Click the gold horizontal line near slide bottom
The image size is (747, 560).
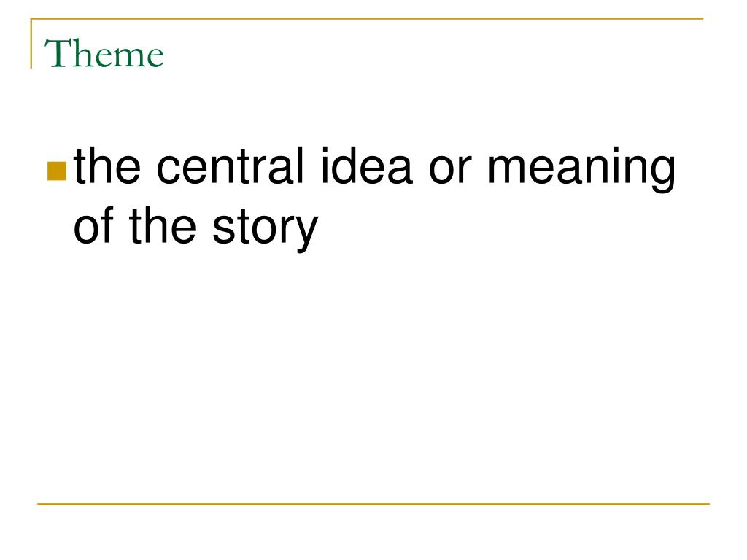373,503
